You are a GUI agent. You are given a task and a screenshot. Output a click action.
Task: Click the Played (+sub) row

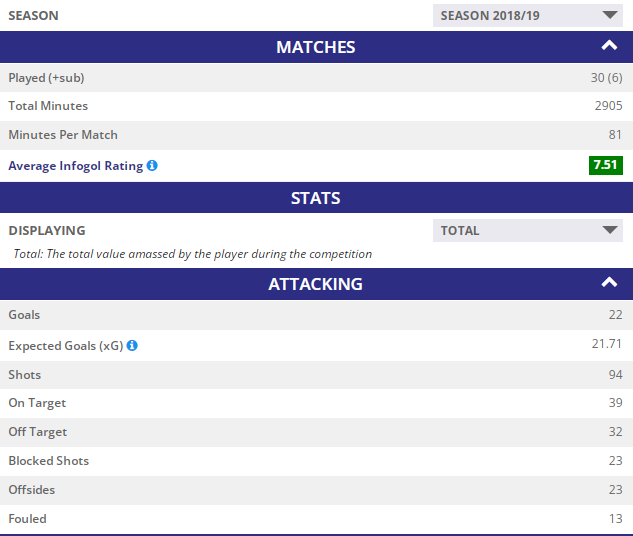[316, 77]
